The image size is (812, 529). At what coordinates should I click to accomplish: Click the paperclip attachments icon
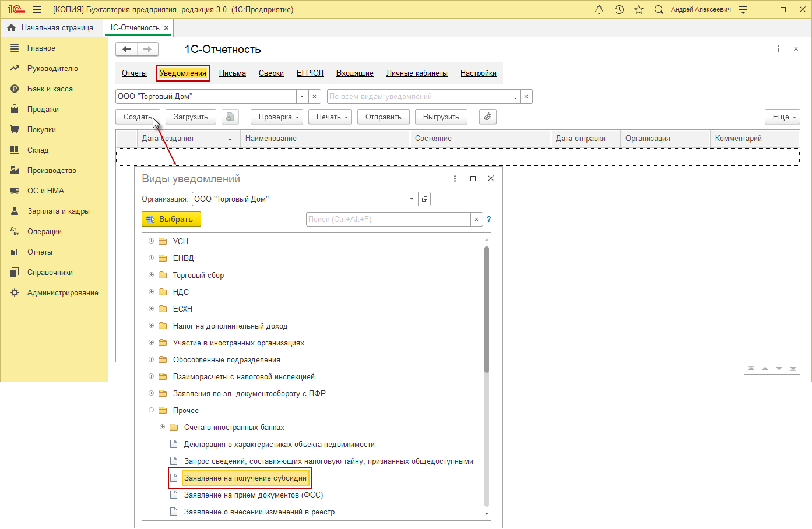[x=487, y=117]
